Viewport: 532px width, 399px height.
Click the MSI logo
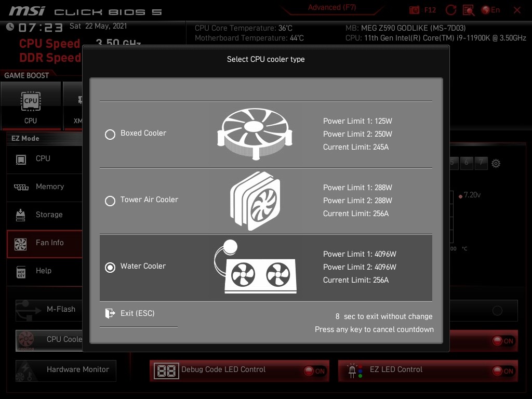tap(27, 11)
